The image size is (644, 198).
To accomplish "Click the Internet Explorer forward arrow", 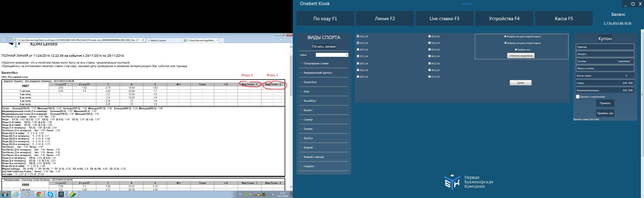I will coord(10,40).
